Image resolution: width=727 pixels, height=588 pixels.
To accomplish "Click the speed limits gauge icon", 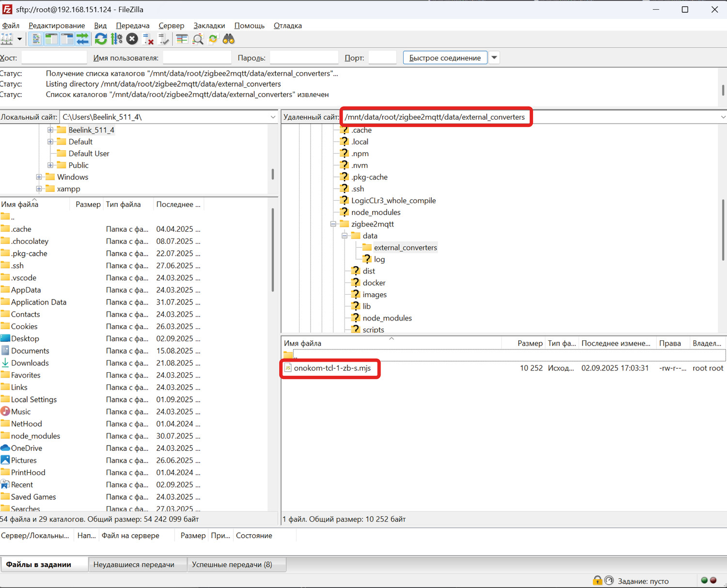I will pyautogui.click(x=609, y=580).
